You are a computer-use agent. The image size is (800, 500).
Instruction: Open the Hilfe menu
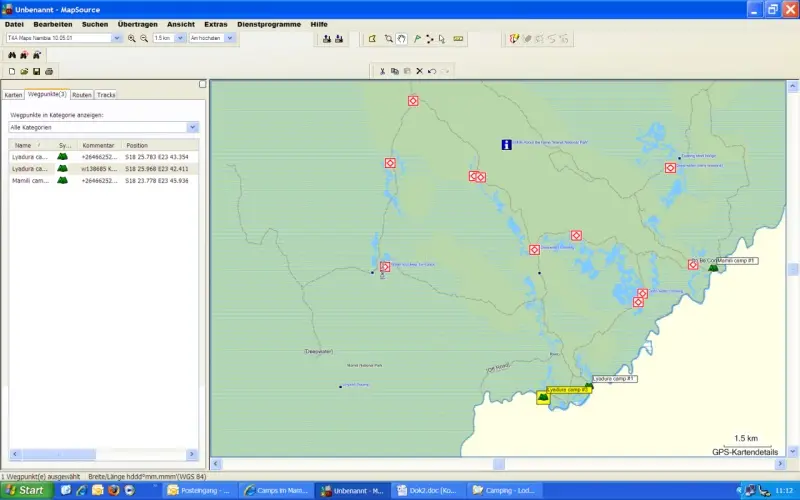(319, 24)
